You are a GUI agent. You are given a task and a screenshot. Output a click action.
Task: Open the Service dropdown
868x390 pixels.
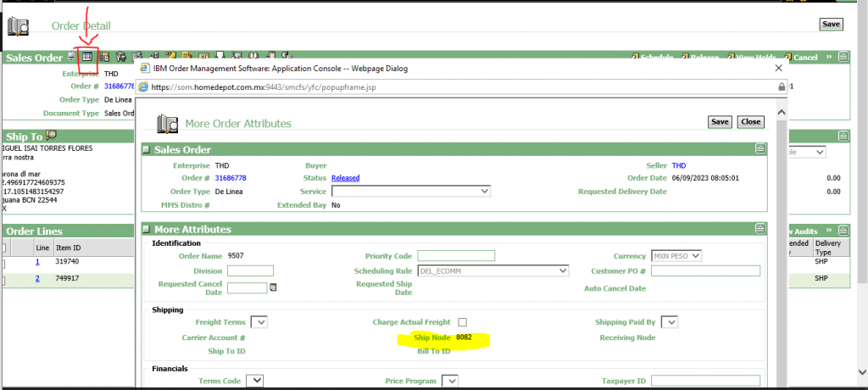(x=411, y=191)
